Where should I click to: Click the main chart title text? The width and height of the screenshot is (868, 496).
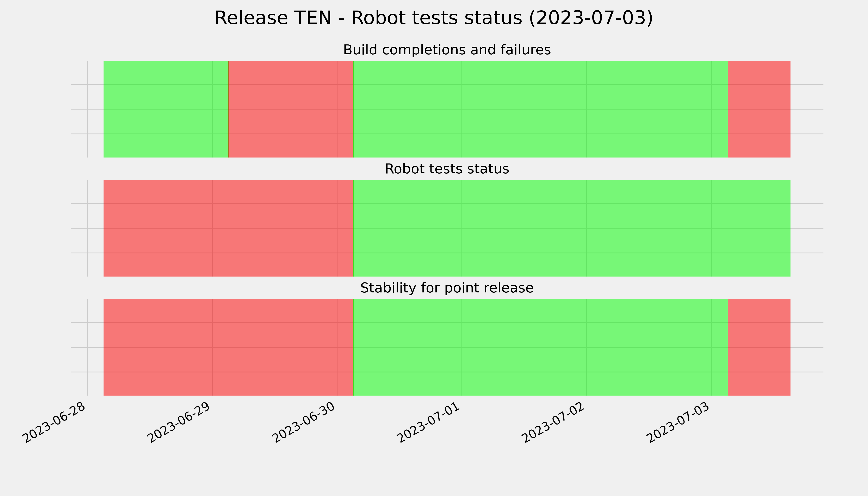(x=434, y=18)
